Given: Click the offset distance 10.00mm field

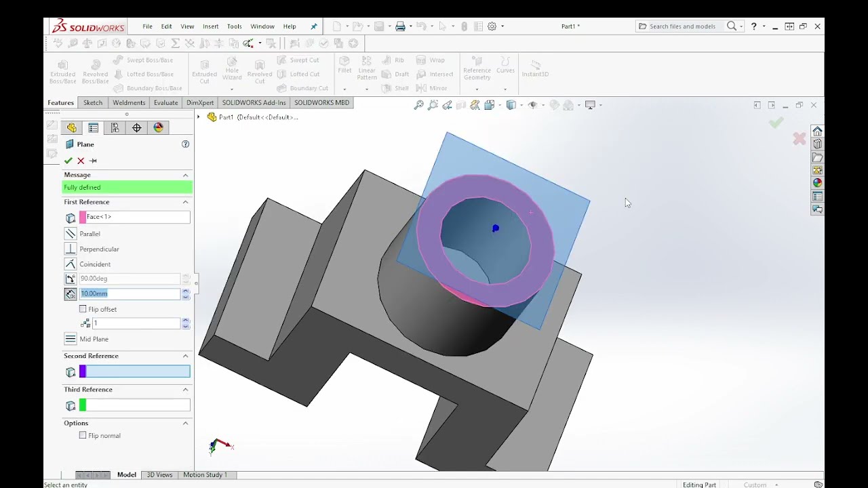Looking at the screenshot, I should (130, 293).
